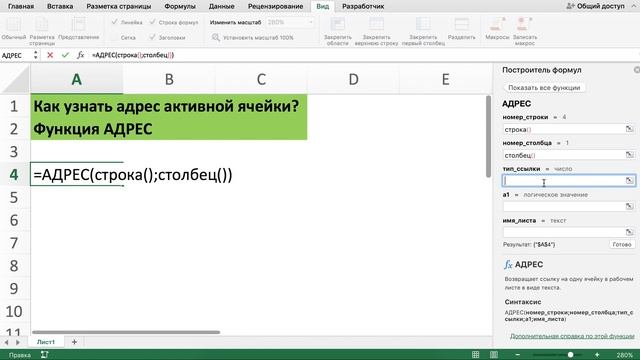Click the Общий доступ share button
This screenshot has width=640, height=360.
(596, 6)
